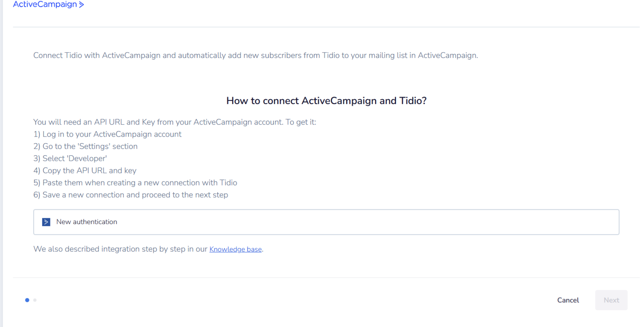Click 'We also described integration' sentence text
This screenshot has height=327, width=644.
[x=120, y=249]
